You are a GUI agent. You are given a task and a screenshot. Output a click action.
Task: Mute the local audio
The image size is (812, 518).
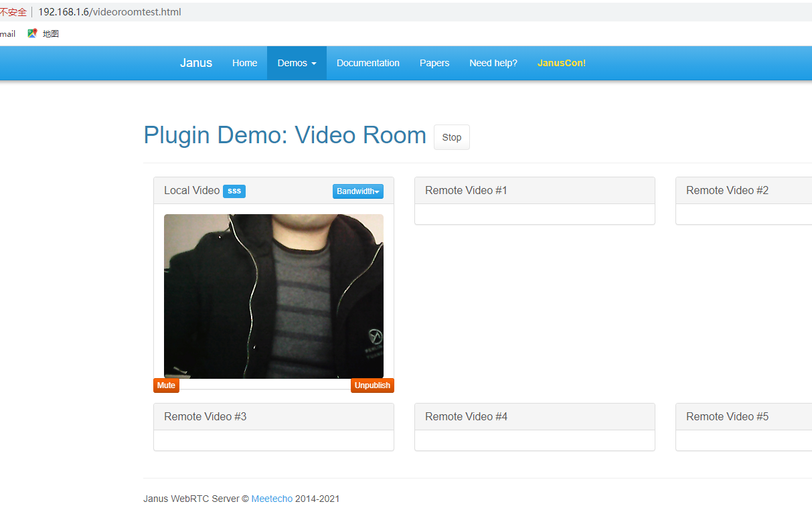pyautogui.click(x=166, y=385)
